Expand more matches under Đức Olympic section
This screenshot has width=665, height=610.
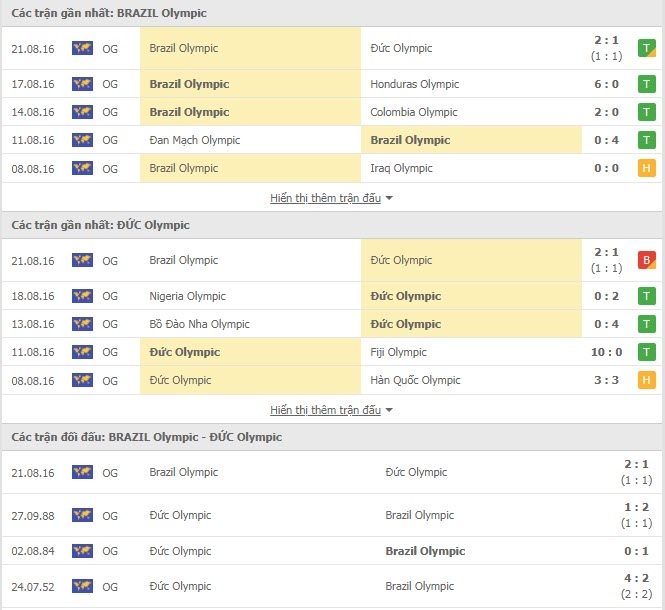[325, 410]
